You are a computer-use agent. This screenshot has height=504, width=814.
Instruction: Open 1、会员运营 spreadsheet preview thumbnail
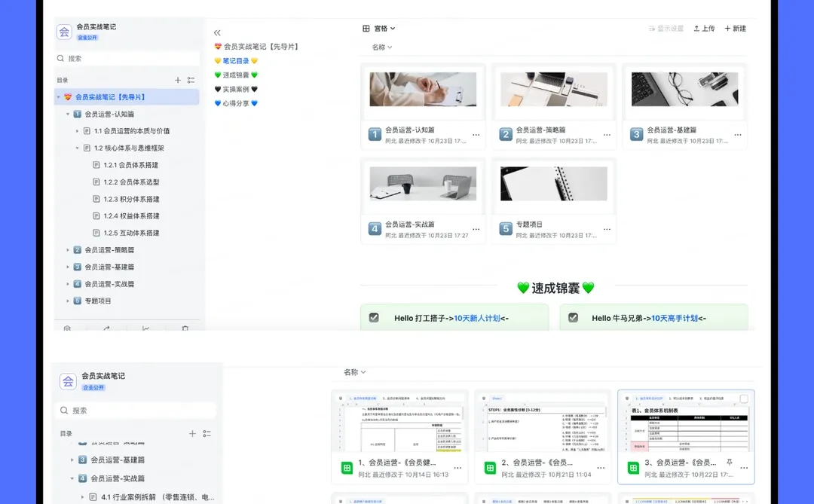[x=399, y=423]
